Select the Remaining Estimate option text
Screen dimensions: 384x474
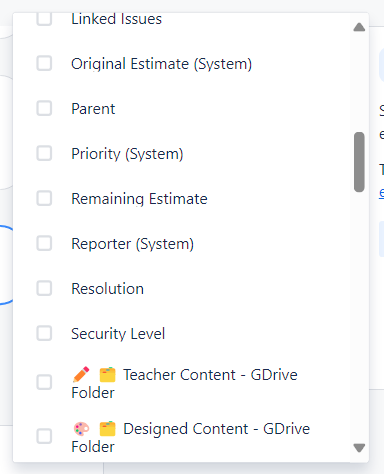coord(139,199)
